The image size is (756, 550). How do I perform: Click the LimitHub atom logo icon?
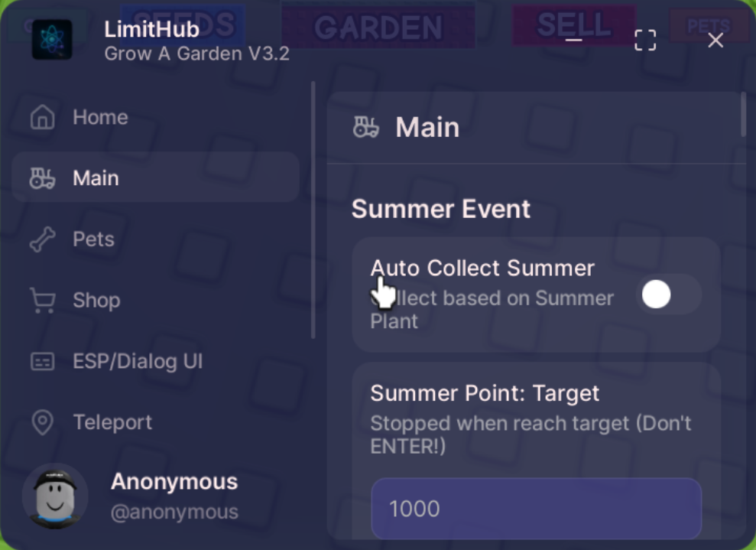point(52,40)
